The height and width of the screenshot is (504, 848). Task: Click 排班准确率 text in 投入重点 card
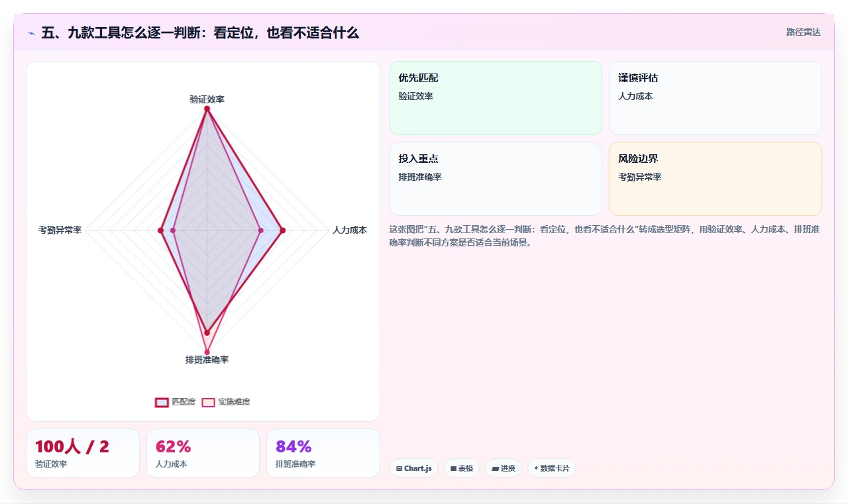420,177
